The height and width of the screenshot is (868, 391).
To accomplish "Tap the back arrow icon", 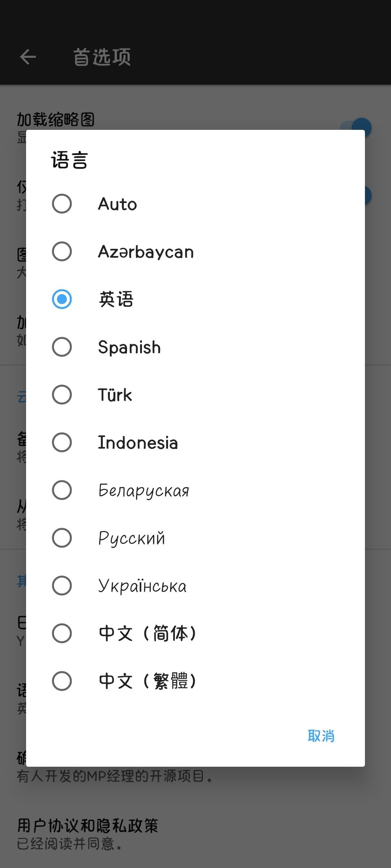I will pos(28,57).
